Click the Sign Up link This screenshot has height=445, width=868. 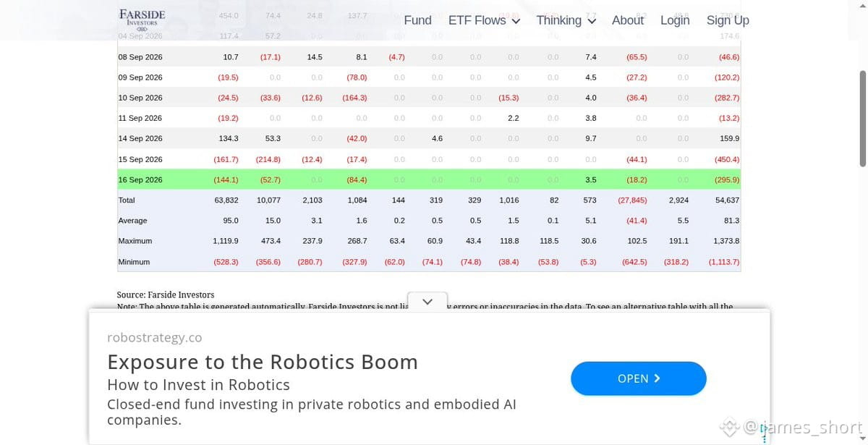(x=728, y=20)
